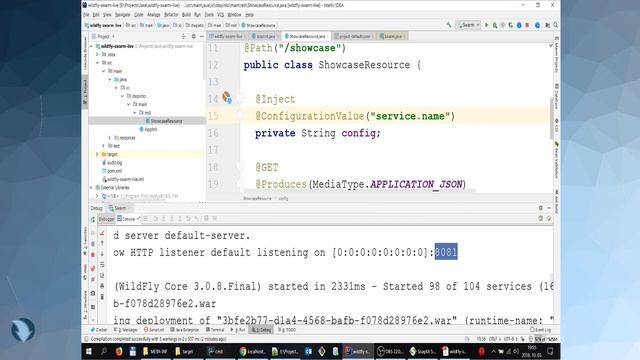
Task: Expand the test folder
Action: [104, 146]
